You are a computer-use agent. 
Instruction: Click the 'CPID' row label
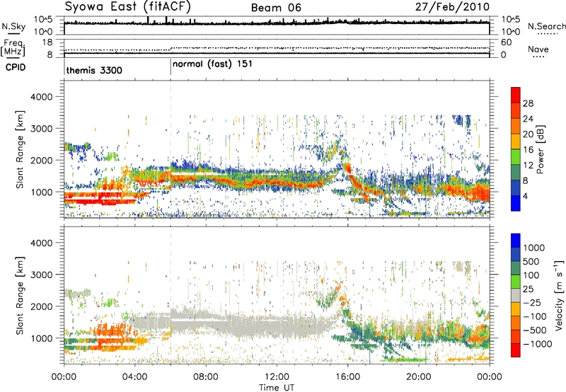coord(16,67)
